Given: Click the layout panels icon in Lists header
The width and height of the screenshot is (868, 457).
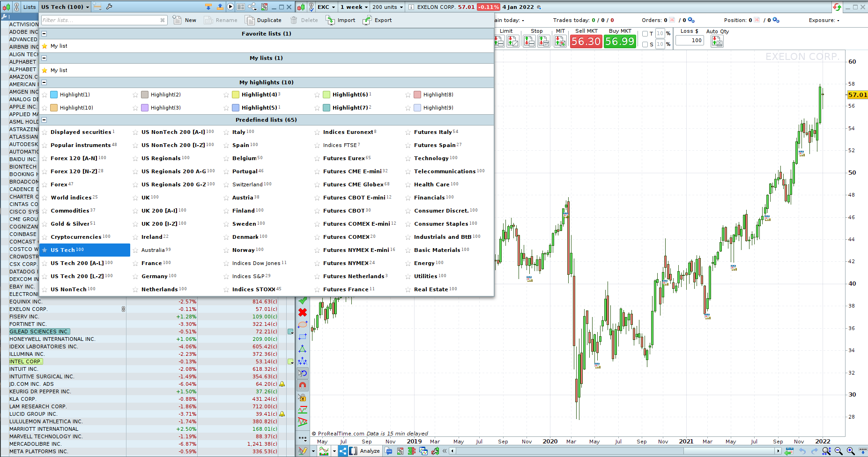Looking at the screenshot, I should pos(241,7).
